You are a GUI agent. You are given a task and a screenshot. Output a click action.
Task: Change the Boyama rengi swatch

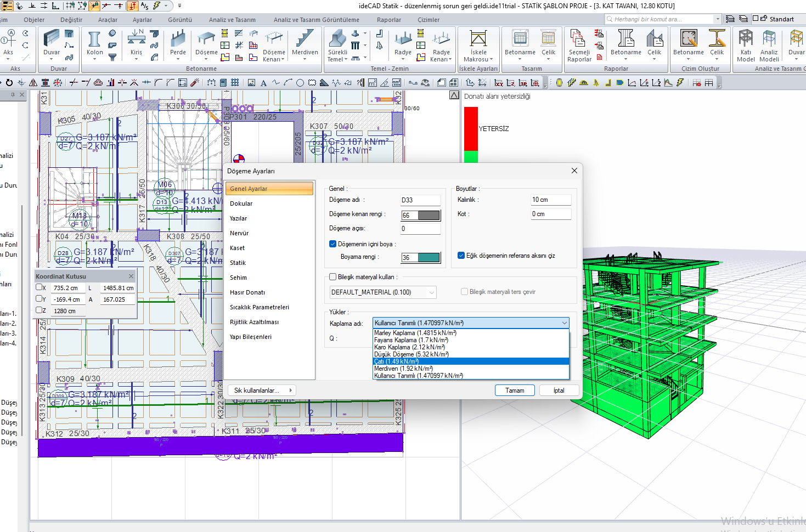429,258
